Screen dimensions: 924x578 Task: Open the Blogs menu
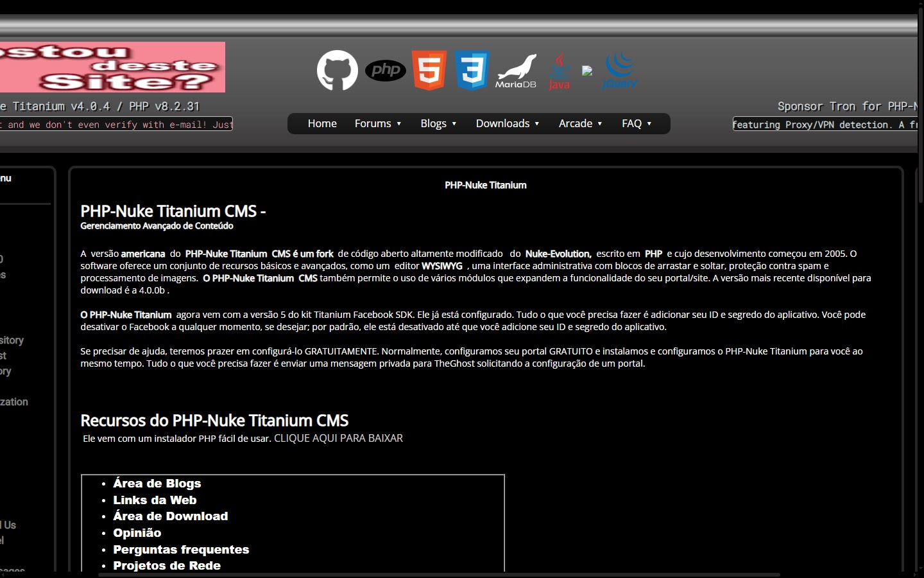(x=438, y=123)
